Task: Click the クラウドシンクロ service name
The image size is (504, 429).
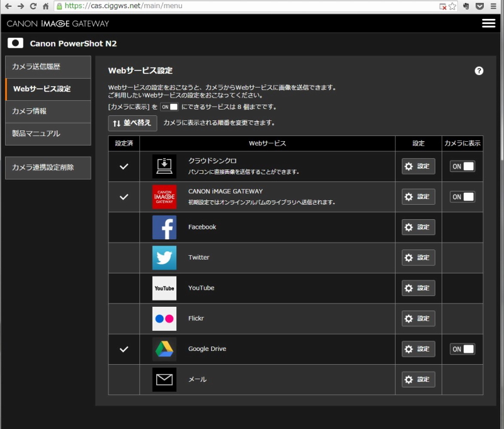Action: pyautogui.click(x=212, y=161)
